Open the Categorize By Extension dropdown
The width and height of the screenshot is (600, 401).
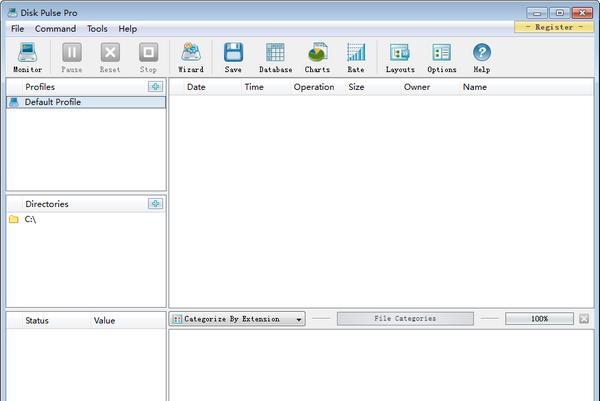(x=237, y=319)
